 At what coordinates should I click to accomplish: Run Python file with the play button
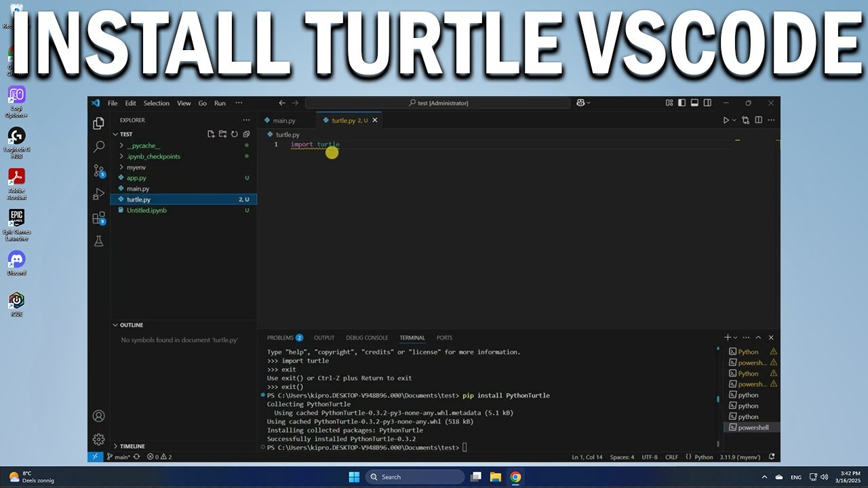coord(726,120)
